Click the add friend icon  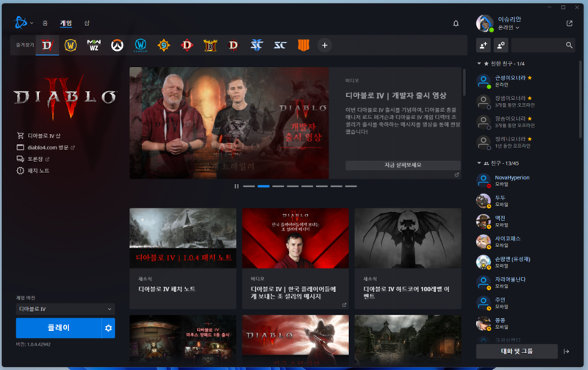pyautogui.click(x=484, y=45)
